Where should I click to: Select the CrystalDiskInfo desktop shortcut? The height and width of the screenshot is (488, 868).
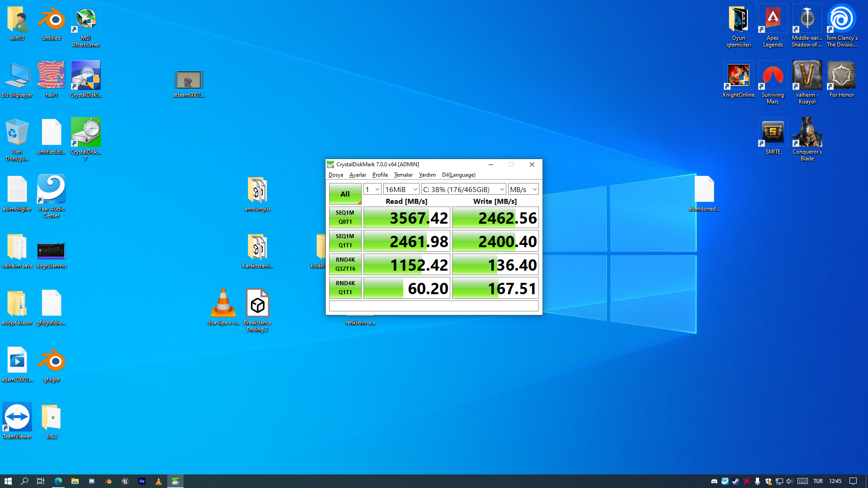tap(86, 80)
